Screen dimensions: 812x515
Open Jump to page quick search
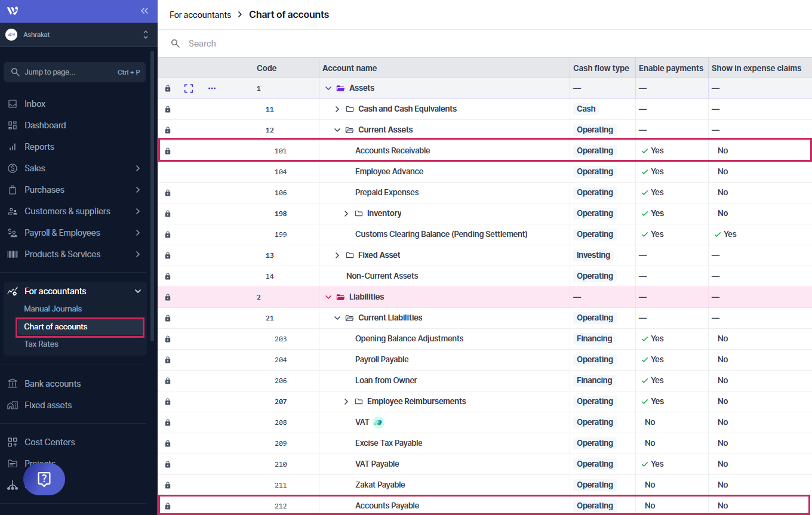coord(75,72)
